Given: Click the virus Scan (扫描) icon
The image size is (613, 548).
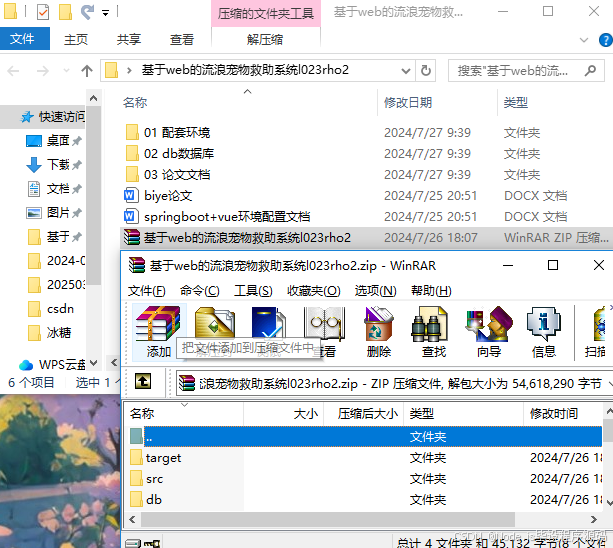Looking at the screenshot, I should click(x=597, y=331).
